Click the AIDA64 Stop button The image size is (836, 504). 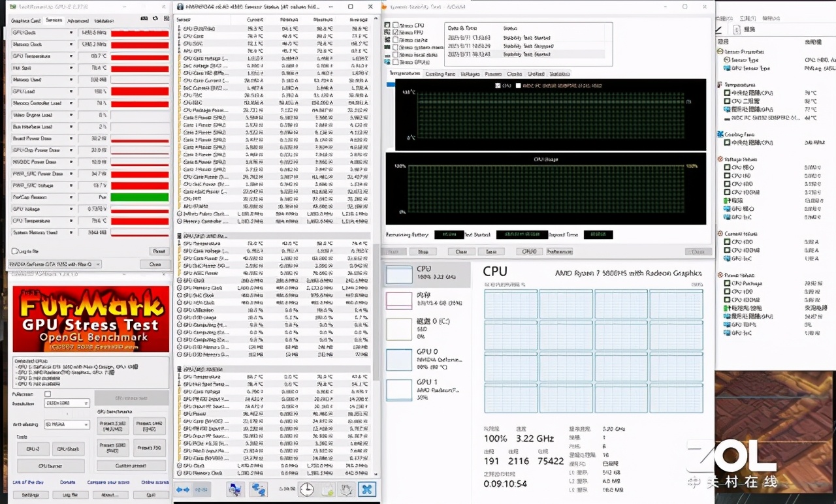point(423,251)
